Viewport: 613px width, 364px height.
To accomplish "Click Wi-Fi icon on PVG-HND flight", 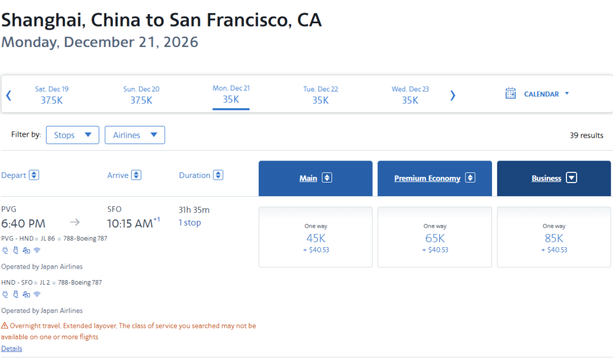I will [37, 250].
